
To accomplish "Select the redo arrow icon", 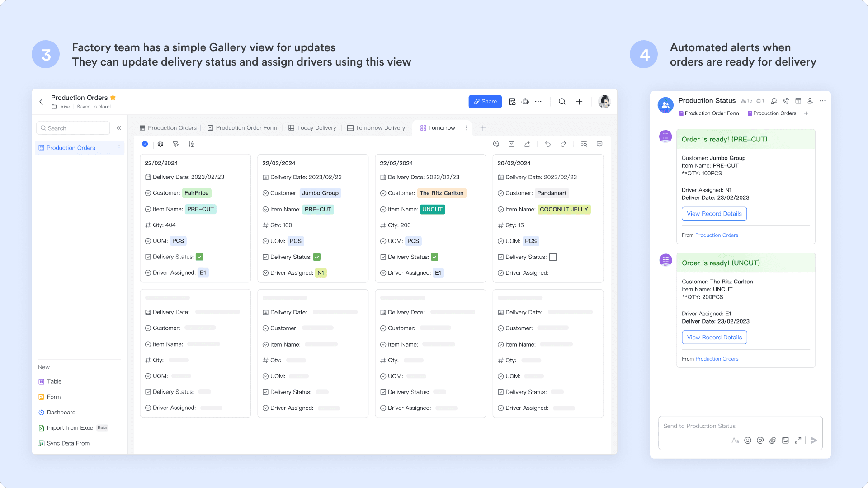I will tap(563, 144).
